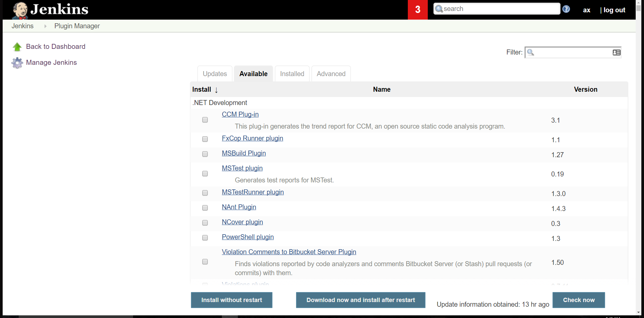Open the FxCop Runner plugin link
This screenshot has height=318, width=644.
pyautogui.click(x=252, y=138)
